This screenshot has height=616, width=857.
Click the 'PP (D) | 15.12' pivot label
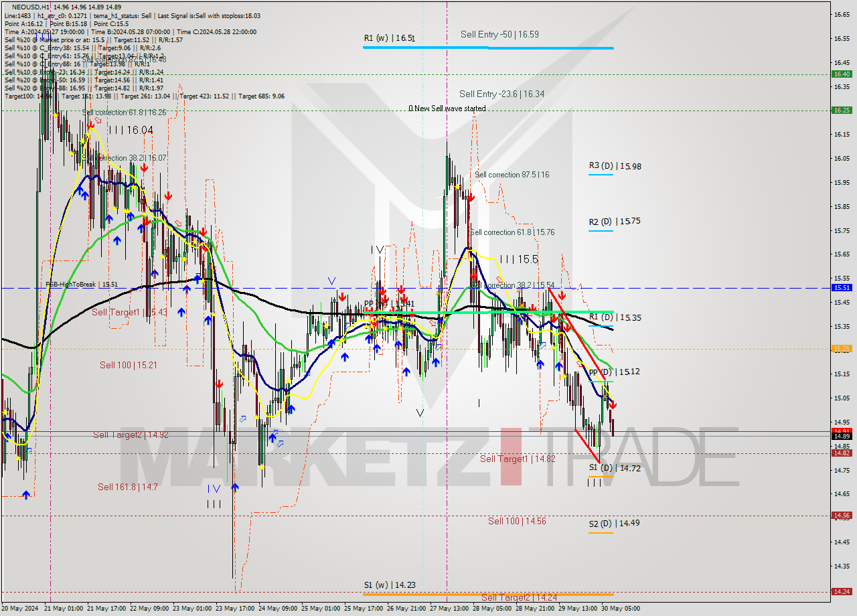point(614,372)
